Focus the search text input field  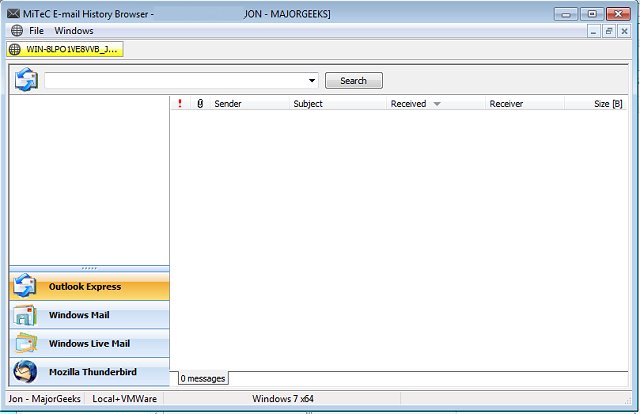coord(176,80)
